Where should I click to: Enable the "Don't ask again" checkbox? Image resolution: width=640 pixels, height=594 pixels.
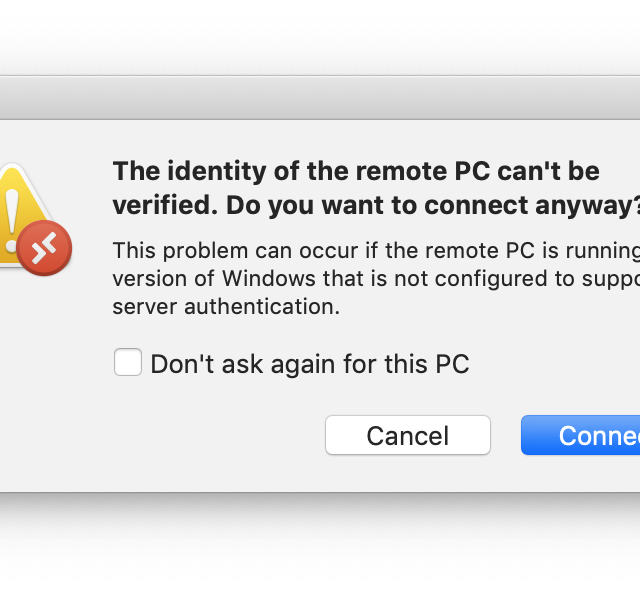128,362
